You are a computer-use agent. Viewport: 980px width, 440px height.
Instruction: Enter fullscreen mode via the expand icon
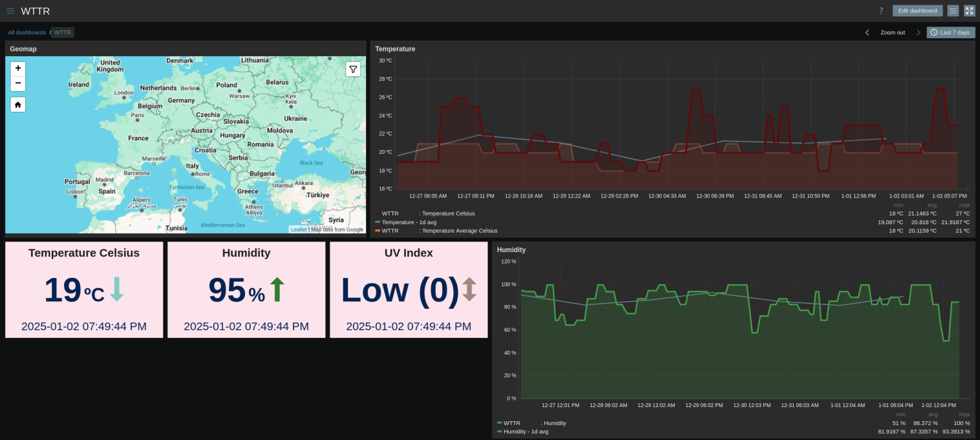[969, 10]
